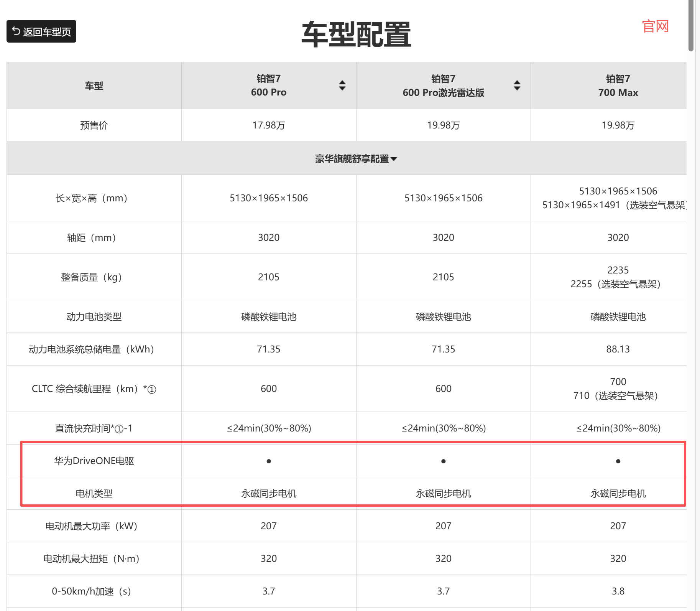Click CLTC 综合续航里程（km） row label

coord(94,389)
